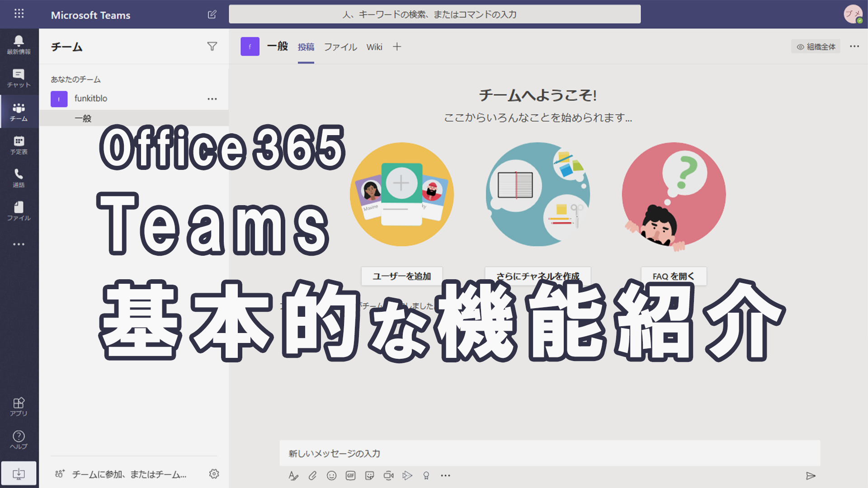This screenshot has width=868, height=488.
Task: Open the Stream play icon
Action: coord(407,475)
